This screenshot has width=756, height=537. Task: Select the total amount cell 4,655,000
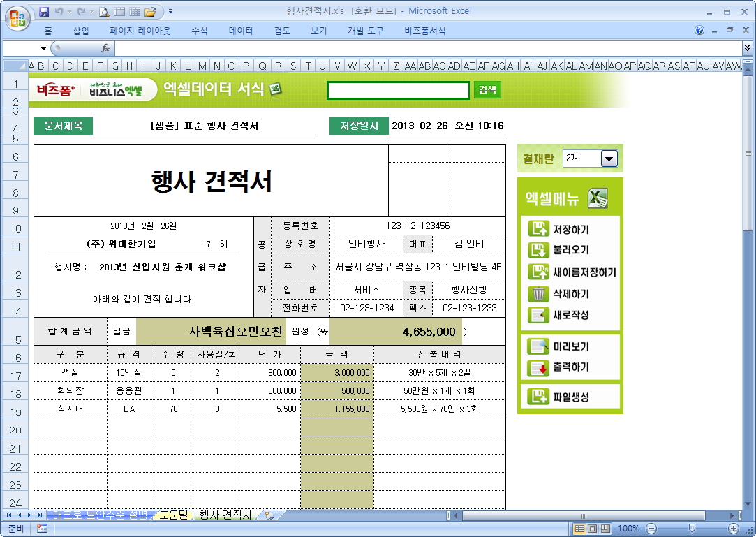pyautogui.click(x=395, y=332)
